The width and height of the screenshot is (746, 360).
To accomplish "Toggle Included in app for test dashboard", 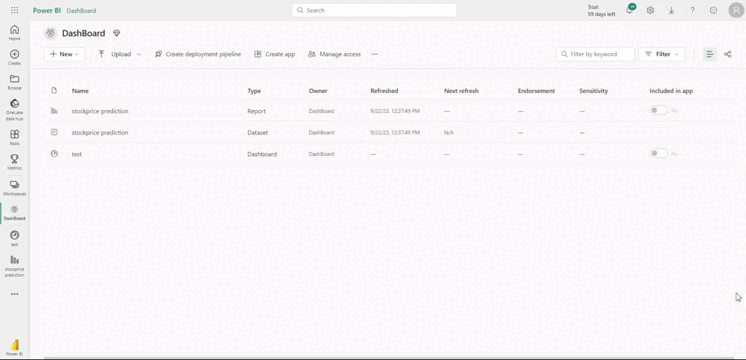I will click(x=658, y=153).
